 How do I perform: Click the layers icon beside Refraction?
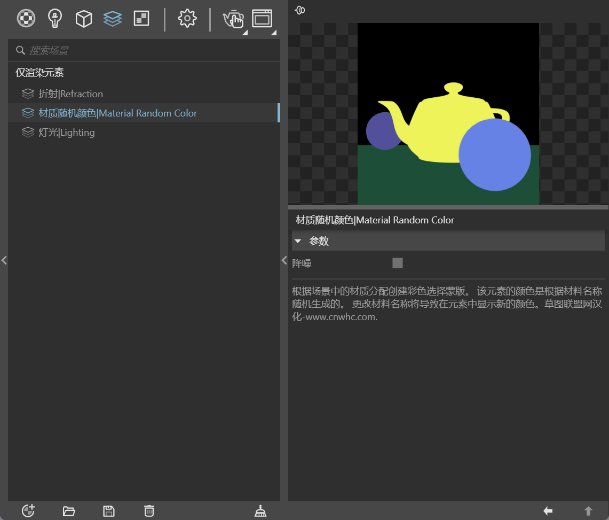[28, 94]
